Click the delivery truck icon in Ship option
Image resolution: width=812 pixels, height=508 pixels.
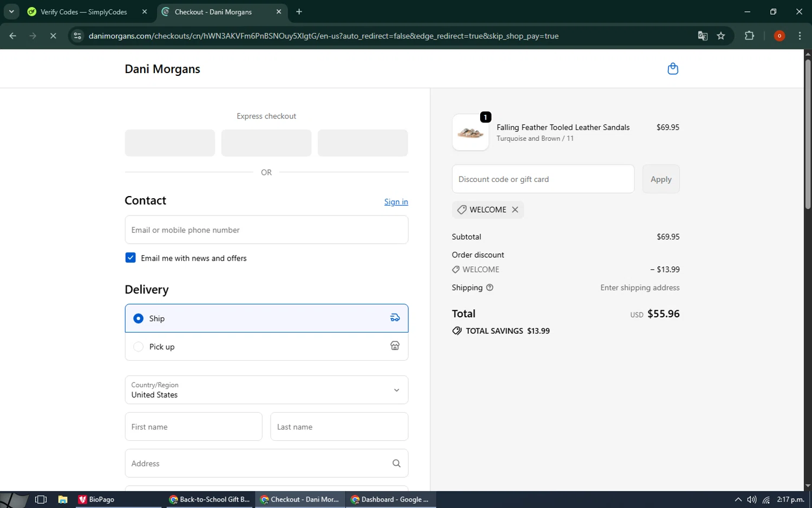(x=395, y=318)
